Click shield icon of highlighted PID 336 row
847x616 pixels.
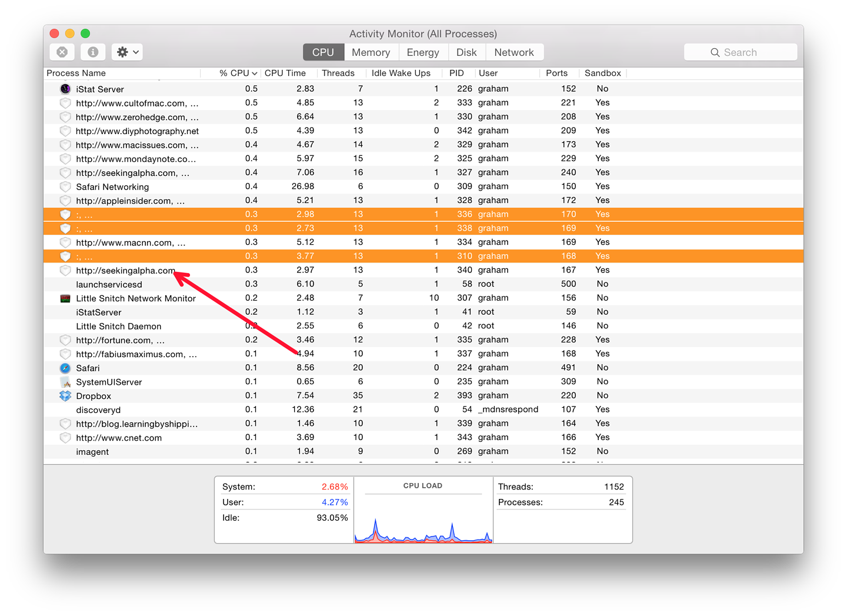click(x=65, y=215)
